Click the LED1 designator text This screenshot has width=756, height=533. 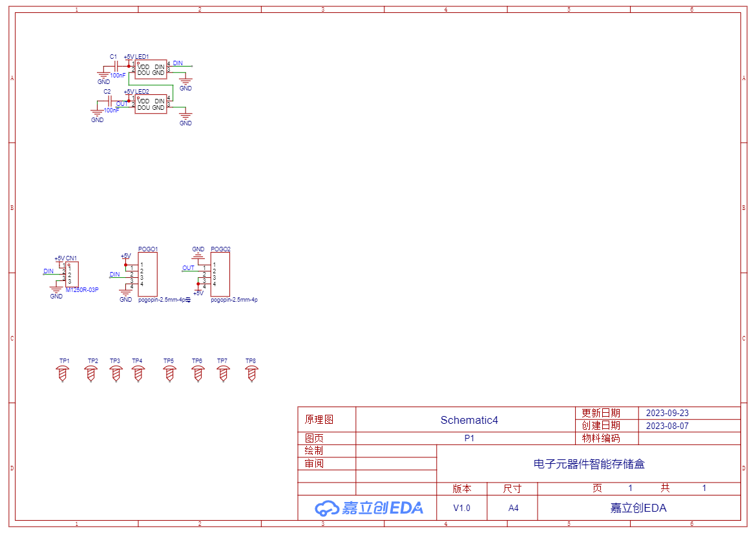pyautogui.click(x=142, y=57)
